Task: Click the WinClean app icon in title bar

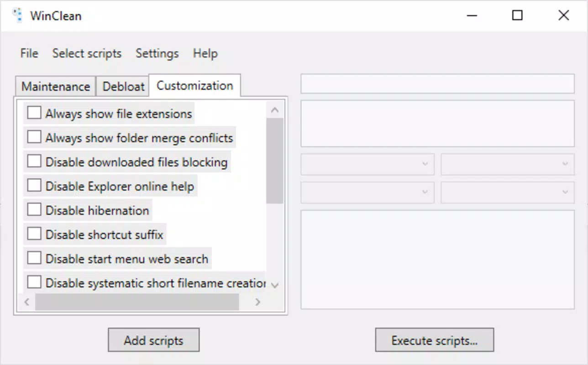Action: pos(17,16)
